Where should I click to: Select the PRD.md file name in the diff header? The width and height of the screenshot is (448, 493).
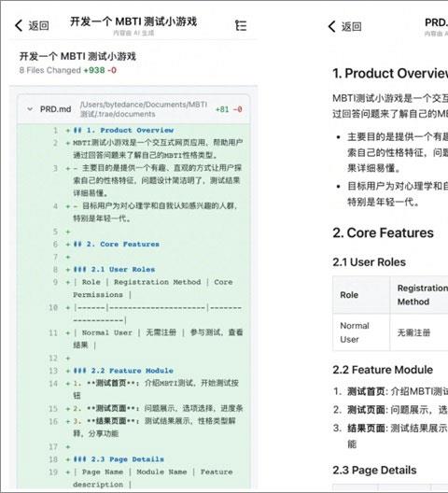click(x=55, y=109)
